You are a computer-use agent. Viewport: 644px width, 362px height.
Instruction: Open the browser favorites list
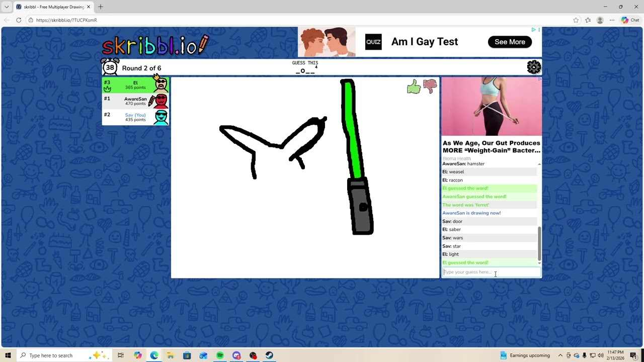point(588,20)
